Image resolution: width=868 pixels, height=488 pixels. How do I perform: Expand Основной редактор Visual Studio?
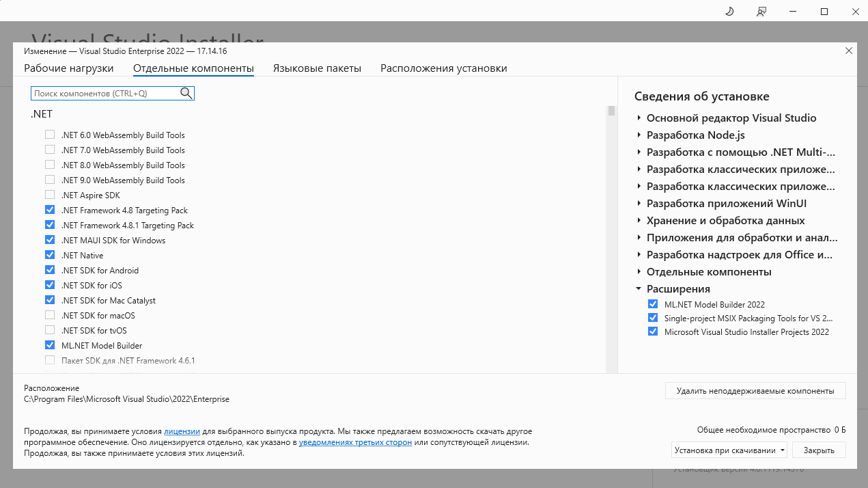point(639,118)
